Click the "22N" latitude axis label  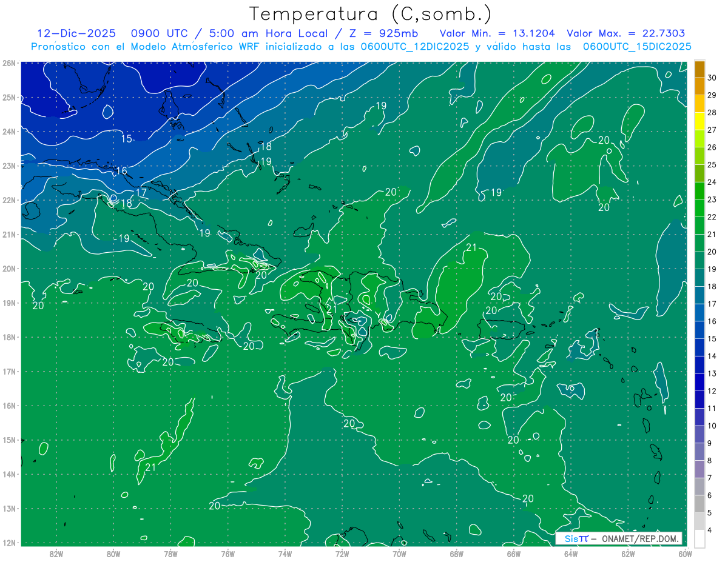point(9,200)
